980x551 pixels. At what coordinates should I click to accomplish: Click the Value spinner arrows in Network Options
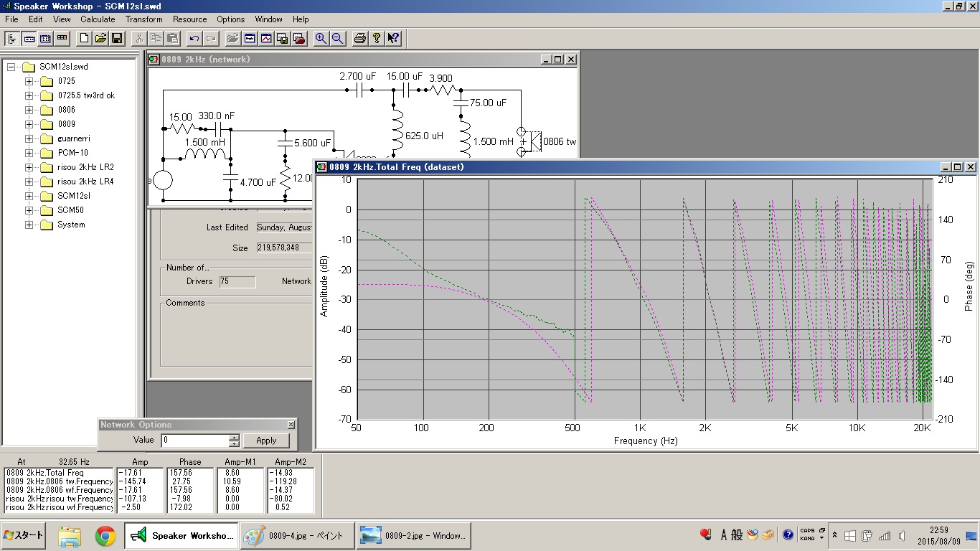pos(234,441)
